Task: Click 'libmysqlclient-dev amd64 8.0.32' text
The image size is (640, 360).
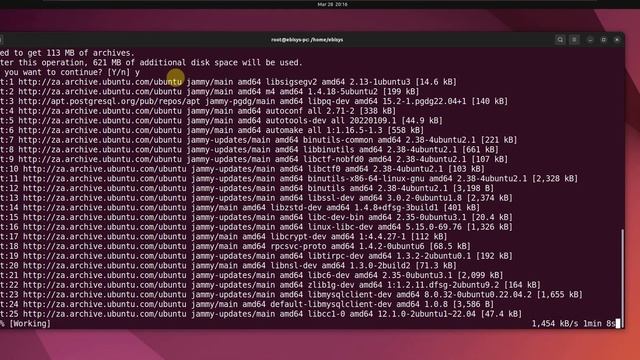Action: [x=380, y=294]
